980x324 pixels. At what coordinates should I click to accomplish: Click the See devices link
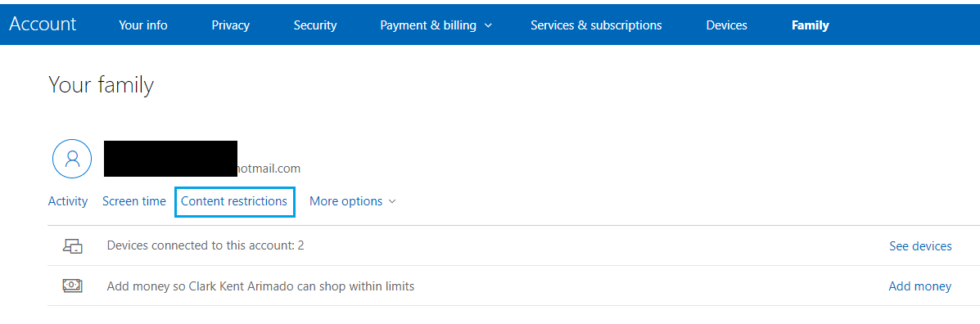pyautogui.click(x=920, y=246)
